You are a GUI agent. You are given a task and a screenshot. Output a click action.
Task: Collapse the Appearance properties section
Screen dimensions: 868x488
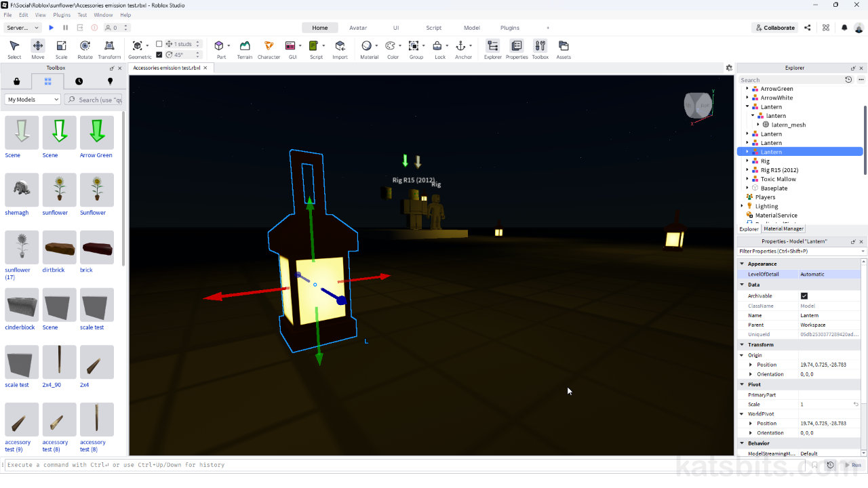[742, 264]
